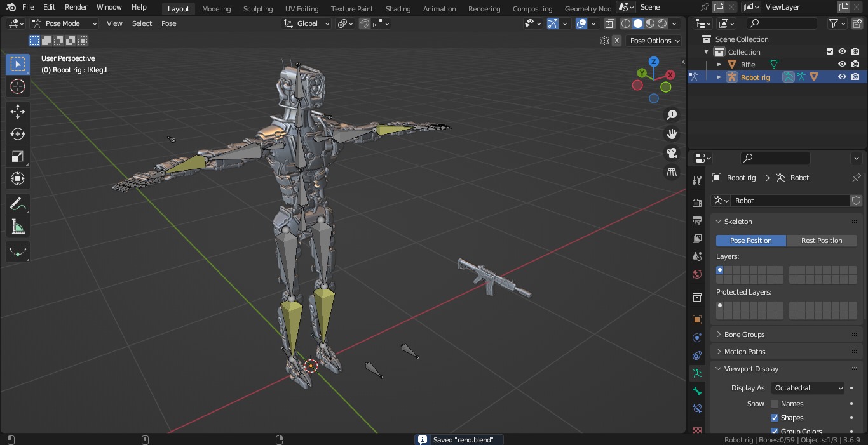Image resolution: width=868 pixels, height=445 pixels.
Task: Open the Pose menu in the viewport header
Action: point(169,23)
